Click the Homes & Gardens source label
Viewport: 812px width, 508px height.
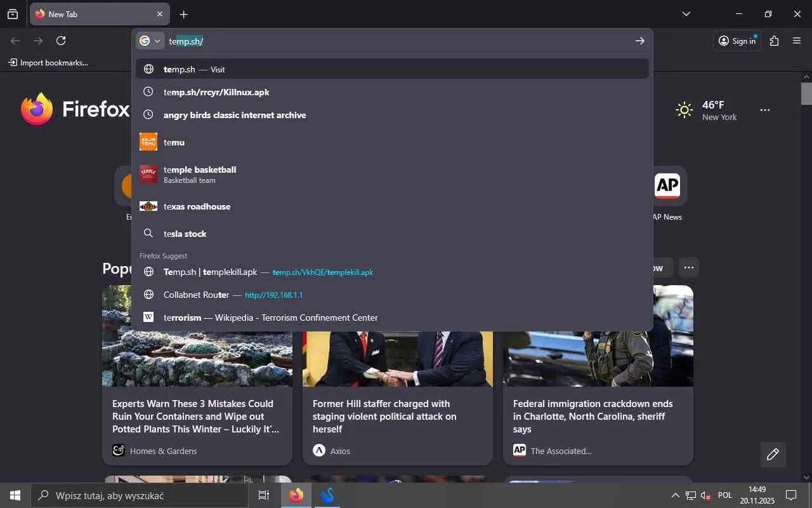tap(163, 451)
